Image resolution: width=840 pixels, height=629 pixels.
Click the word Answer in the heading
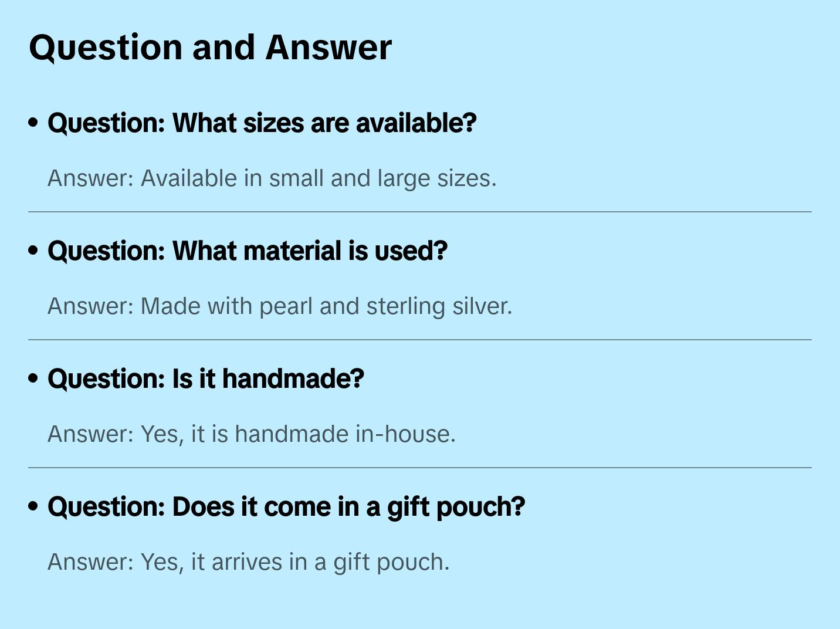click(328, 48)
